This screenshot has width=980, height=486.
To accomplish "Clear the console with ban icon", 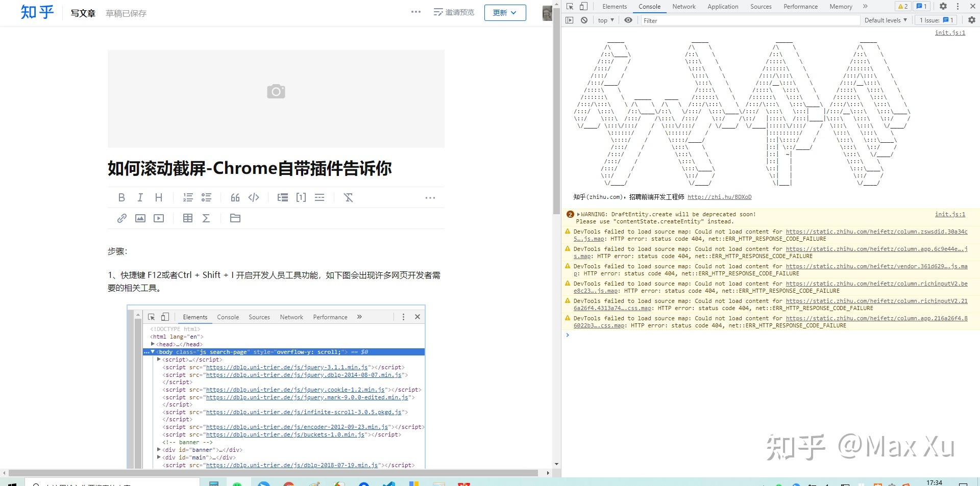I will pyautogui.click(x=584, y=20).
